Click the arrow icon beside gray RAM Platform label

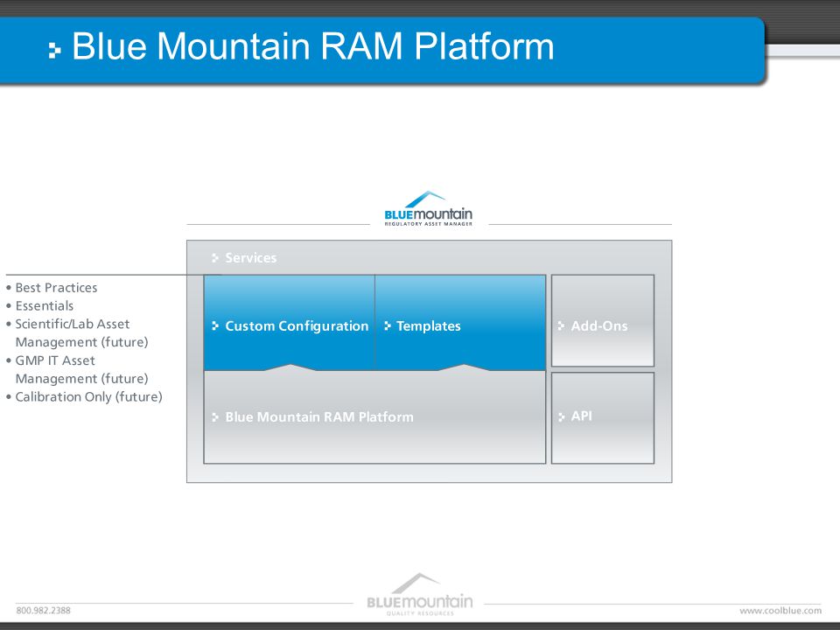coord(215,416)
